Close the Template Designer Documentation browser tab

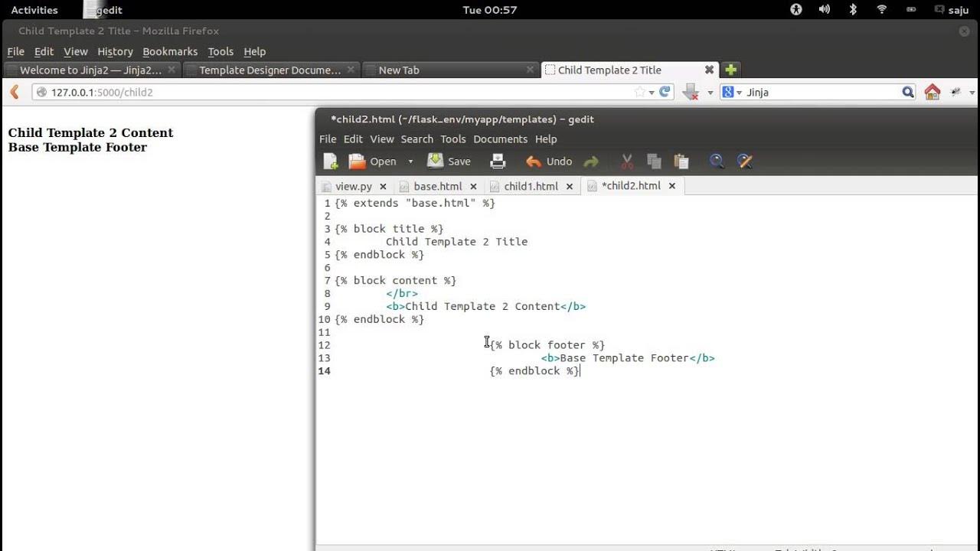tap(351, 70)
